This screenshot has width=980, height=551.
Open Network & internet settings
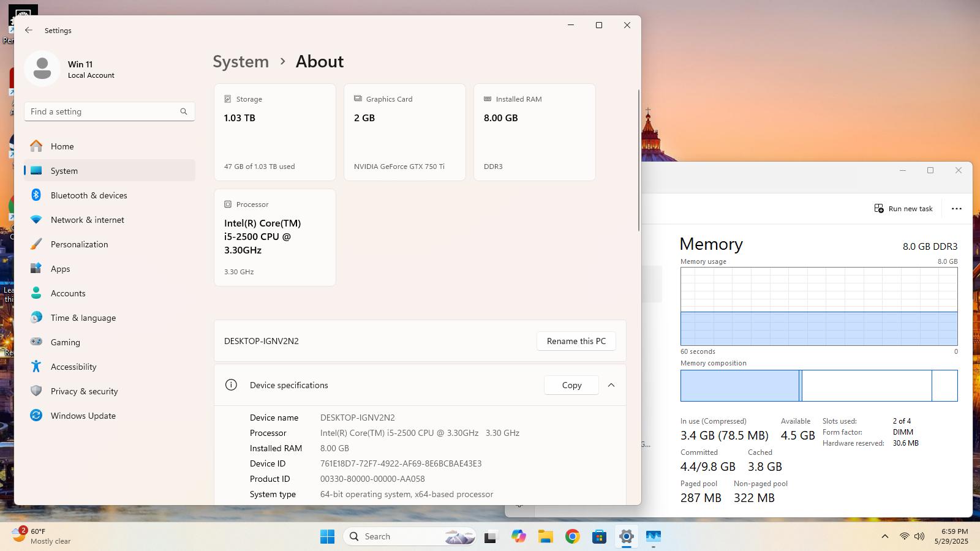pyautogui.click(x=110, y=220)
